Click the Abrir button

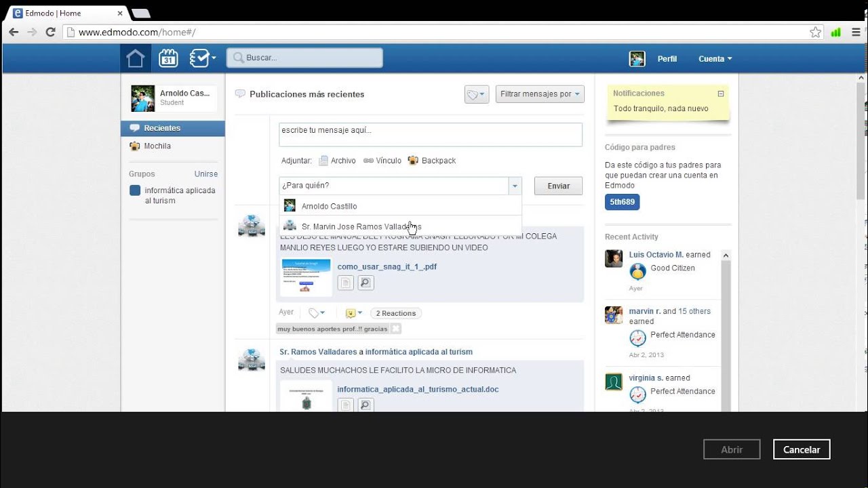[x=732, y=449]
